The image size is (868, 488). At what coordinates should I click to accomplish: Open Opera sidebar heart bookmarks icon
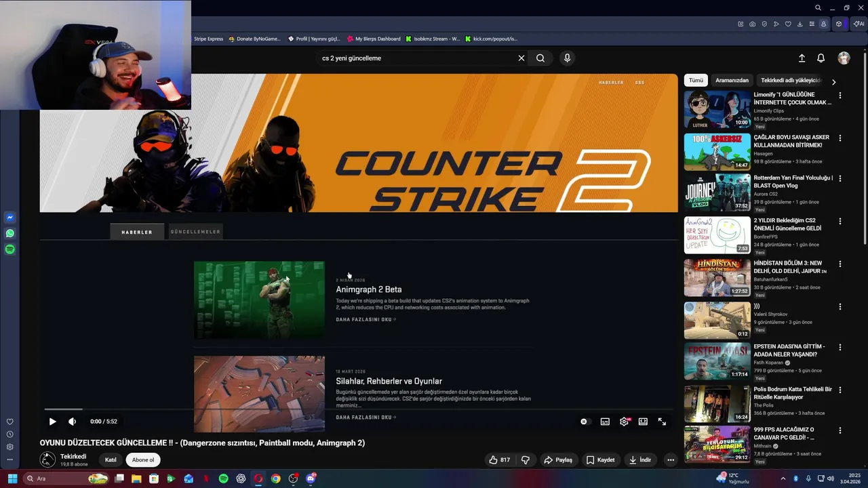9,422
